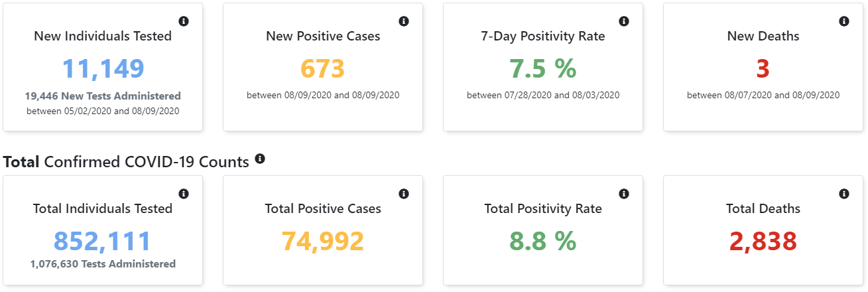Click the 1,076,630 Tests Administered text

pos(103,264)
